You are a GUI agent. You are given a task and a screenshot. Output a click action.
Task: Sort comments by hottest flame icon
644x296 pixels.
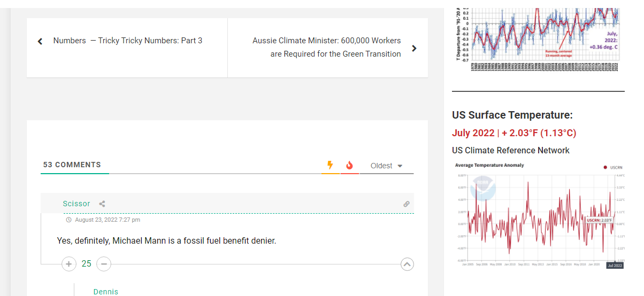350,166
